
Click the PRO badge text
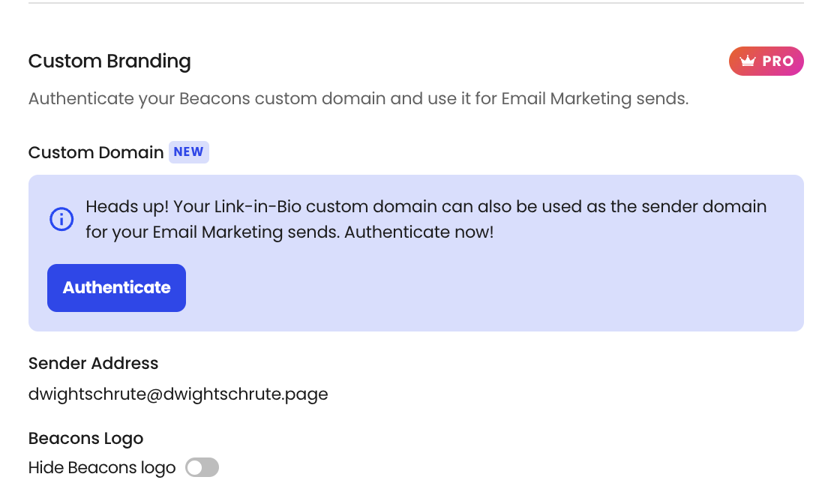point(778,61)
